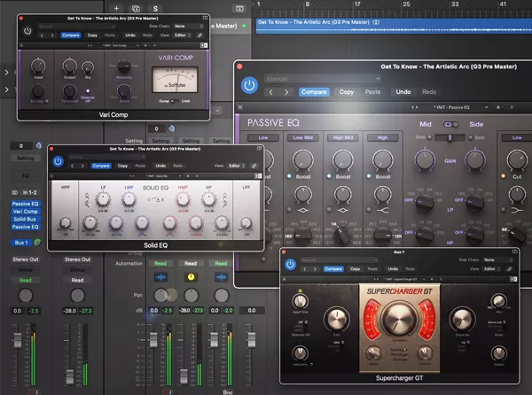Screen dimensions: 532x395
Task: Click audio region in the tracks area
Action: 394,26
